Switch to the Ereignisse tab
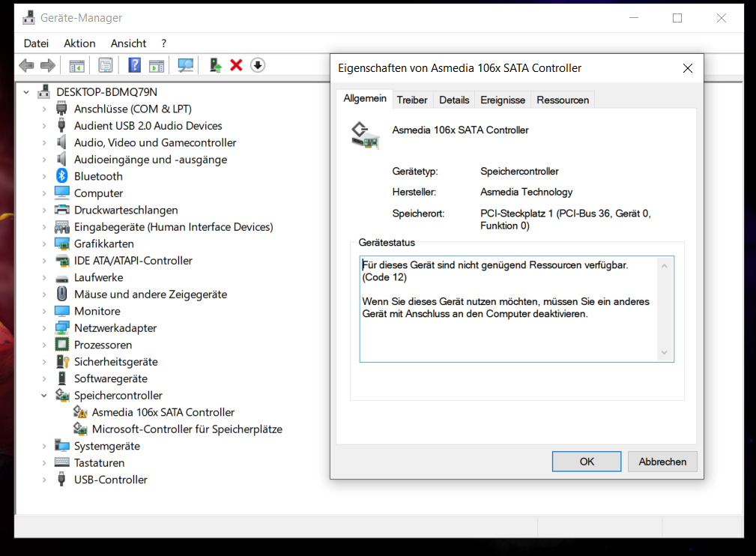Viewport: 756px width, 556px height. pyautogui.click(x=503, y=100)
